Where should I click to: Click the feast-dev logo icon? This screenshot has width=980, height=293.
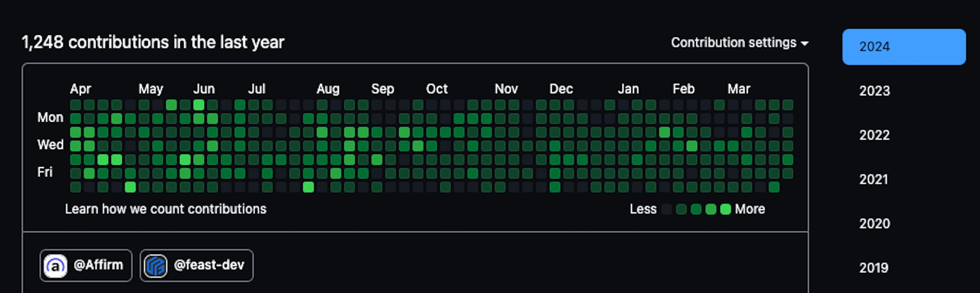[x=156, y=266]
